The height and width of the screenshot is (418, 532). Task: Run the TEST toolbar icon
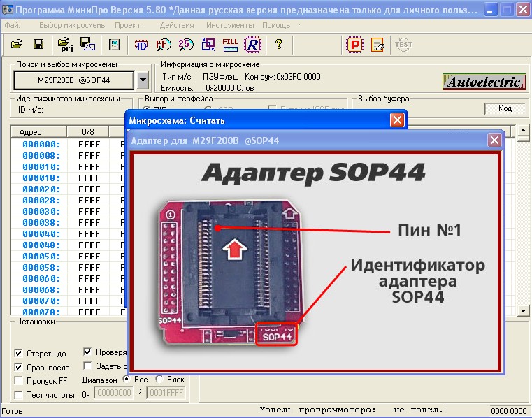click(x=403, y=45)
